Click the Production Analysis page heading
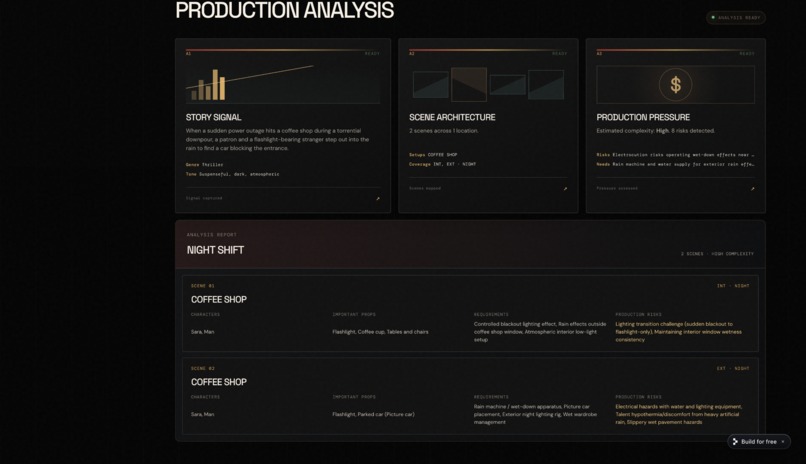Screen dimensions: 806x464 click(x=285, y=10)
